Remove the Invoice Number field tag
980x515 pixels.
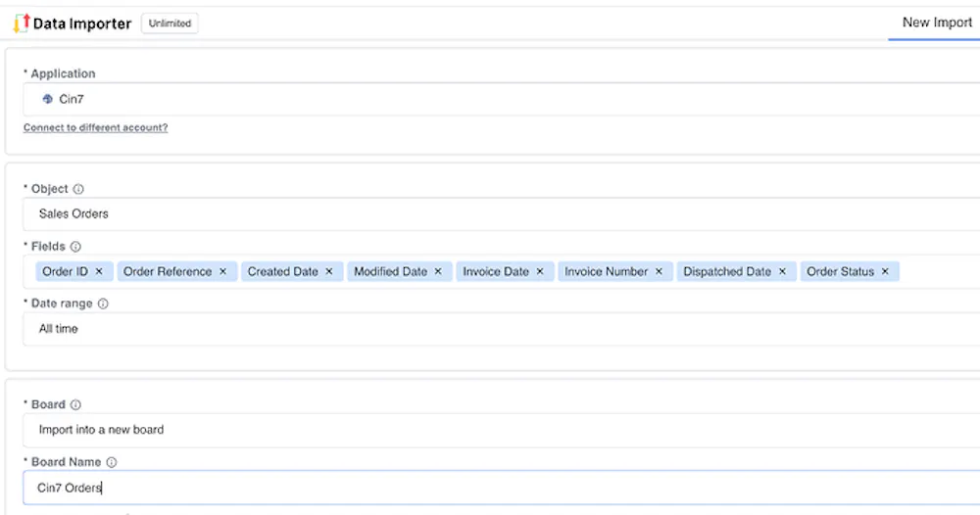tap(659, 271)
